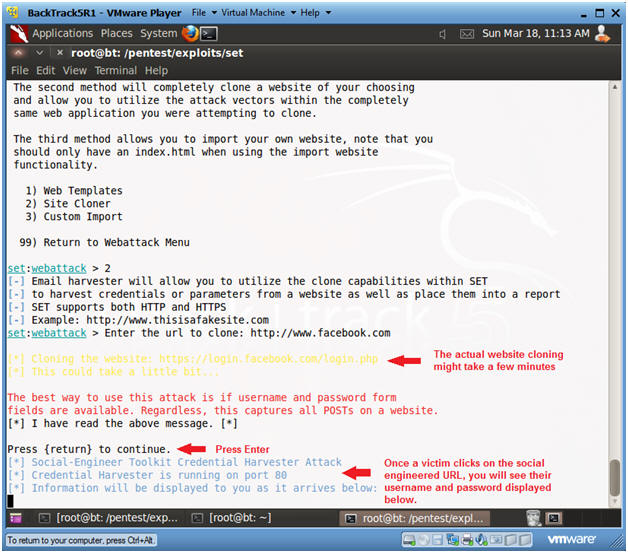Switch to first [root@bt: /pentest/exp... taskbar window
The width and height of the screenshot is (628, 553).
pos(108,518)
